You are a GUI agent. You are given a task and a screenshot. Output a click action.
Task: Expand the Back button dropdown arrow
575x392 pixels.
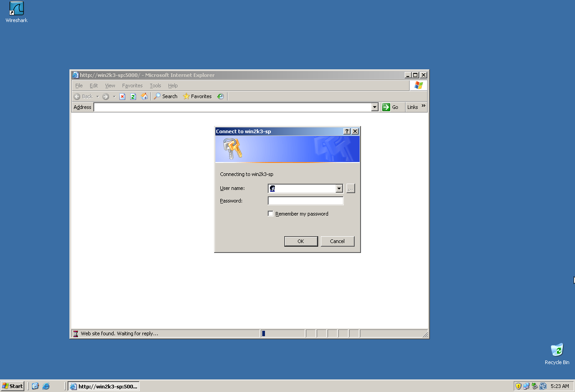(97, 96)
